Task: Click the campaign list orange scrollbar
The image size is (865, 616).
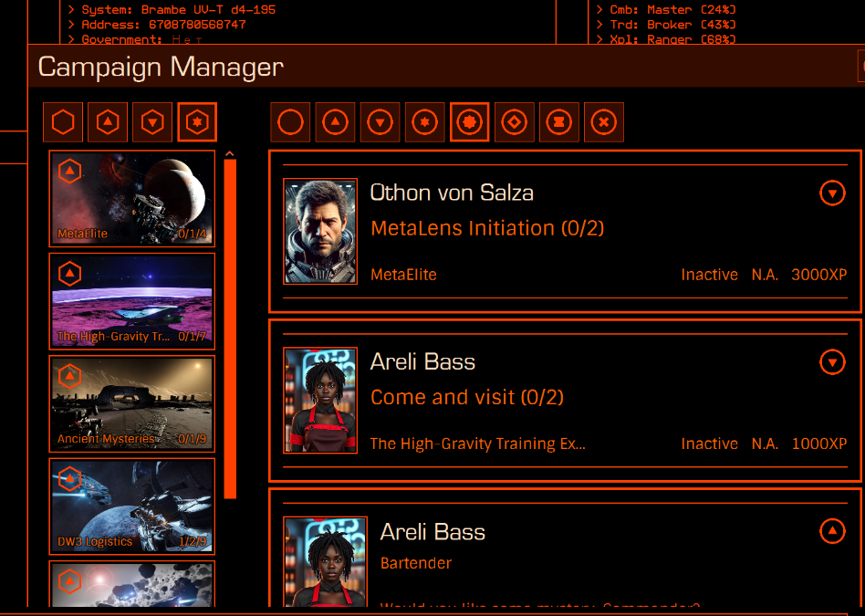Action: 230,329
